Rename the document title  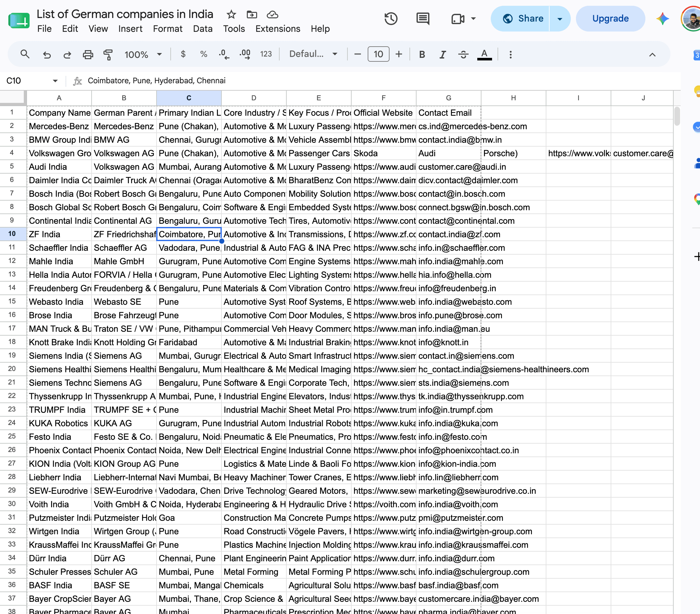tap(125, 14)
